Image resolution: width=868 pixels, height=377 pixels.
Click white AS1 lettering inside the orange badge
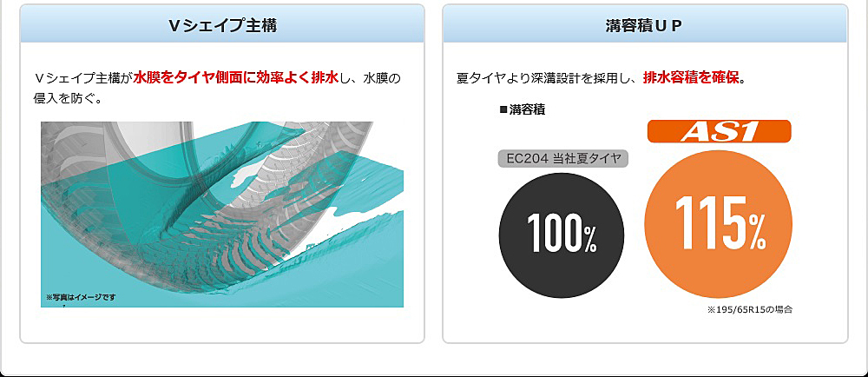click(x=720, y=131)
